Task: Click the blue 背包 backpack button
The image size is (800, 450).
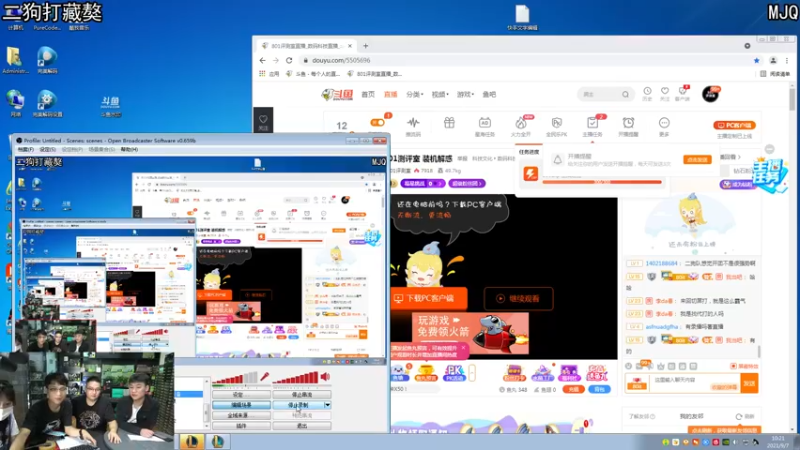Action: point(599,389)
